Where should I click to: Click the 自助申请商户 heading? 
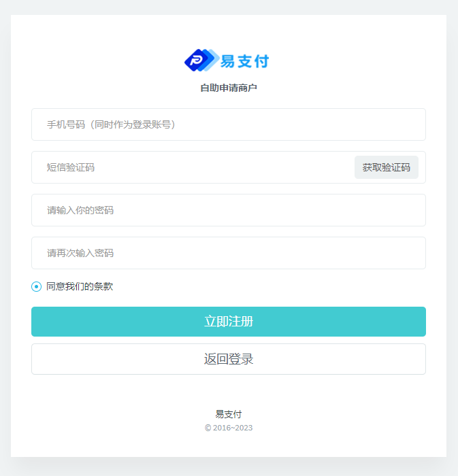(x=229, y=88)
